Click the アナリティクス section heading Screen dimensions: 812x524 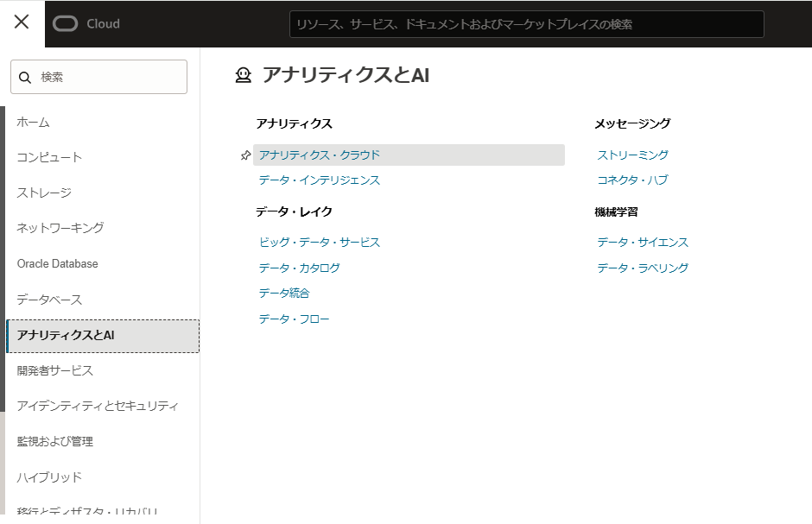[295, 123]
